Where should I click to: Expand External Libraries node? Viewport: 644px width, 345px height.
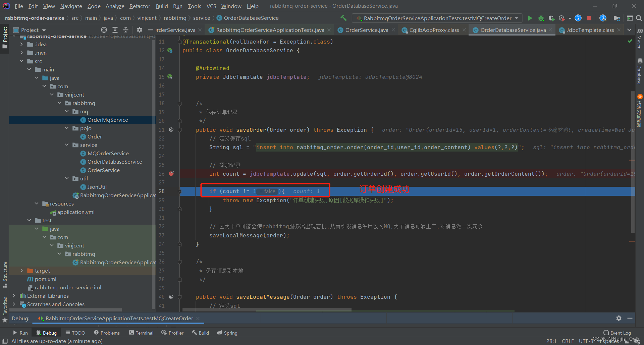(14, 296)
